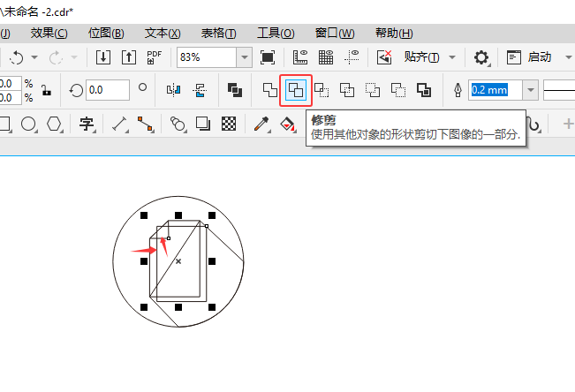Select the Color eyedropper tool

261,124
